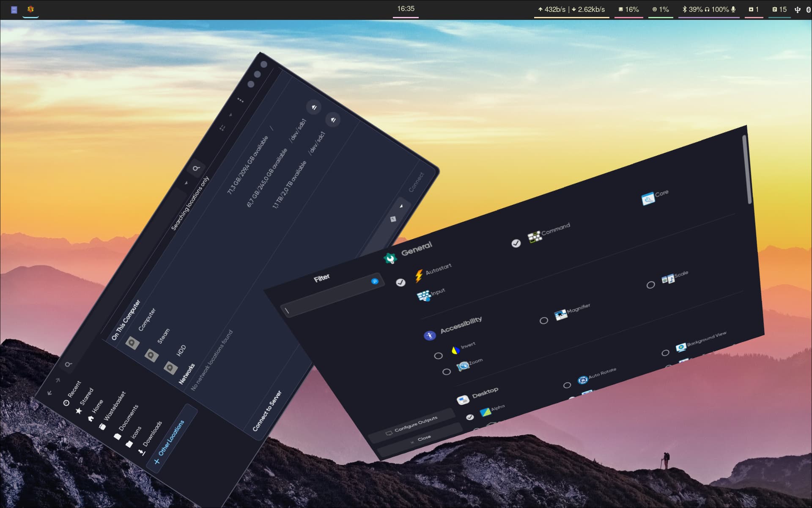Click the 16:35 clock in the panel
This screenshot has height=508, width=812.
pyautogui.click(x=406, y=8)
